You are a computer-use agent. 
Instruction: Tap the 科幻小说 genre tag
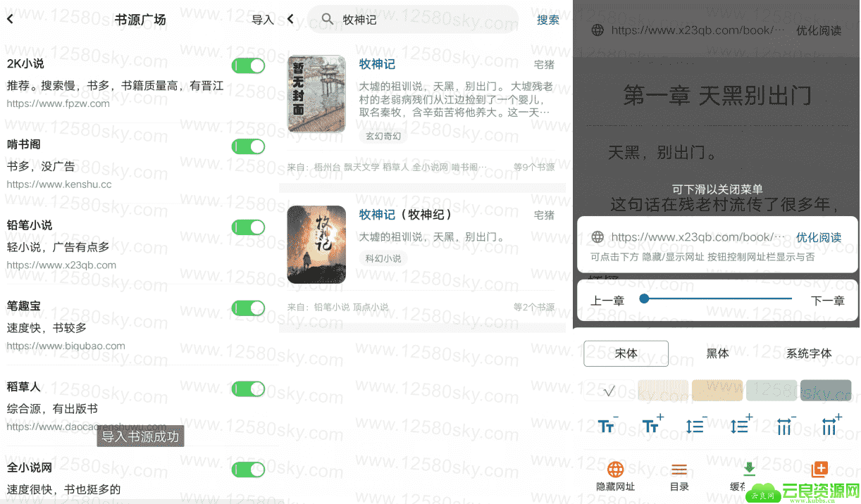click(383, 258)
